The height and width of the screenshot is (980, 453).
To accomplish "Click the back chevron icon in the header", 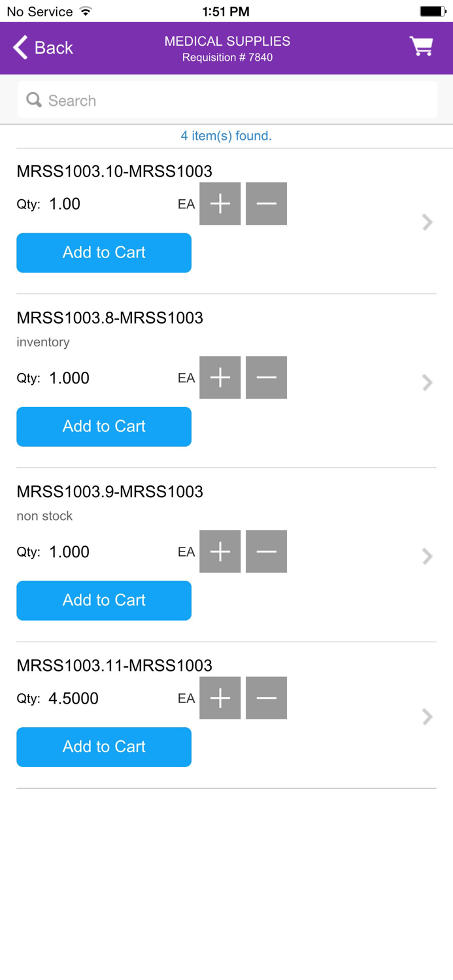I will (20, 48).
